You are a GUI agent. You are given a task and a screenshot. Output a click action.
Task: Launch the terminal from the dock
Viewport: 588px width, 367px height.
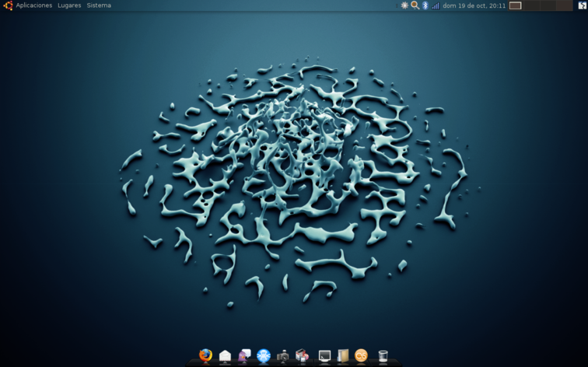(x=324, y=356)
